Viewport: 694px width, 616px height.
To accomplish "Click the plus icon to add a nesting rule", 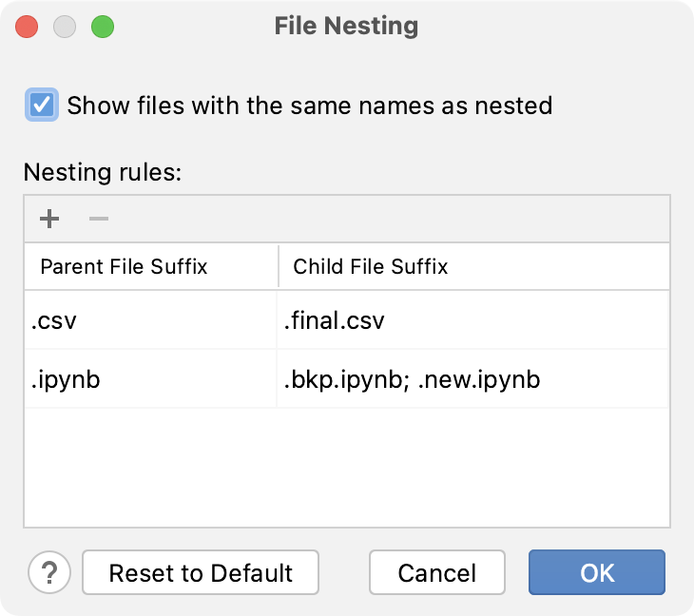I will coord(49,220).
